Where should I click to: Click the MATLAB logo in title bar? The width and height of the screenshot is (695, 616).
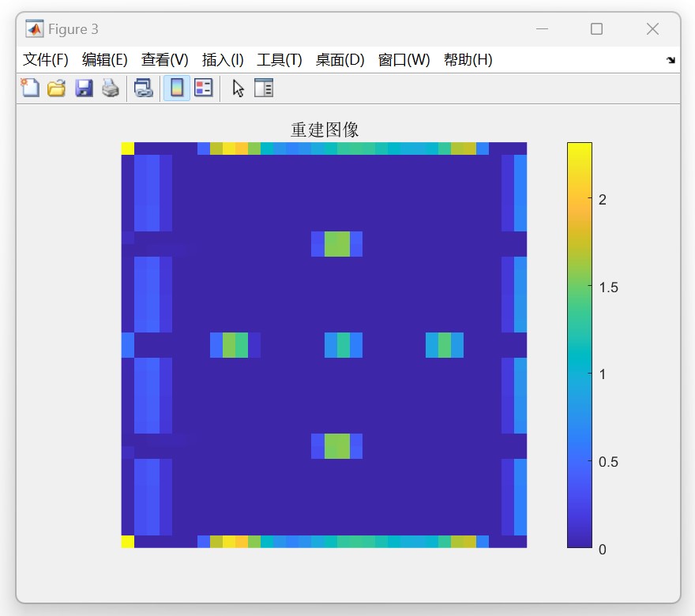click(35, 28)
